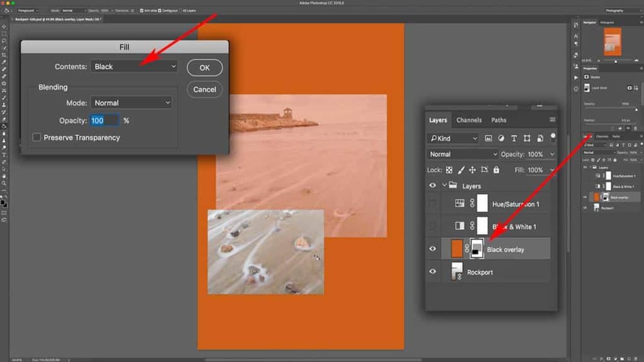This screenshot has height=362, width=644.
Task: Choose the Type tool filter in Layers panel
Action: (514, 138)
